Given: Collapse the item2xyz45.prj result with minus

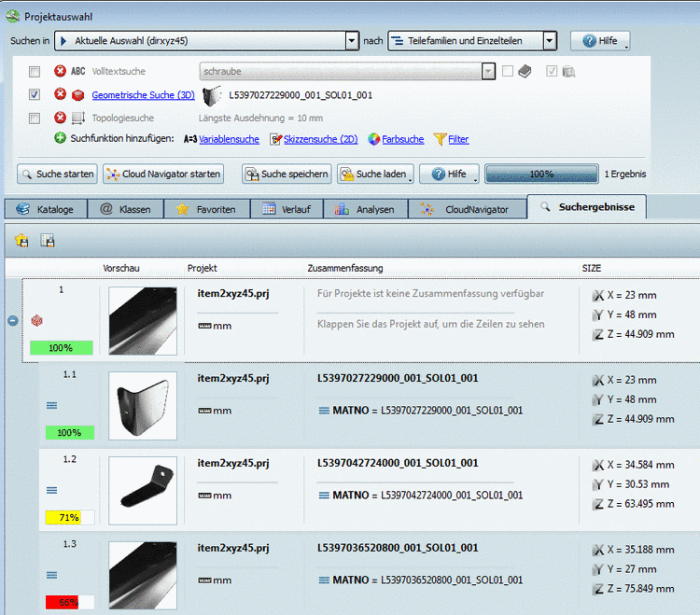Looking at the screenshot, I should 12,320.
